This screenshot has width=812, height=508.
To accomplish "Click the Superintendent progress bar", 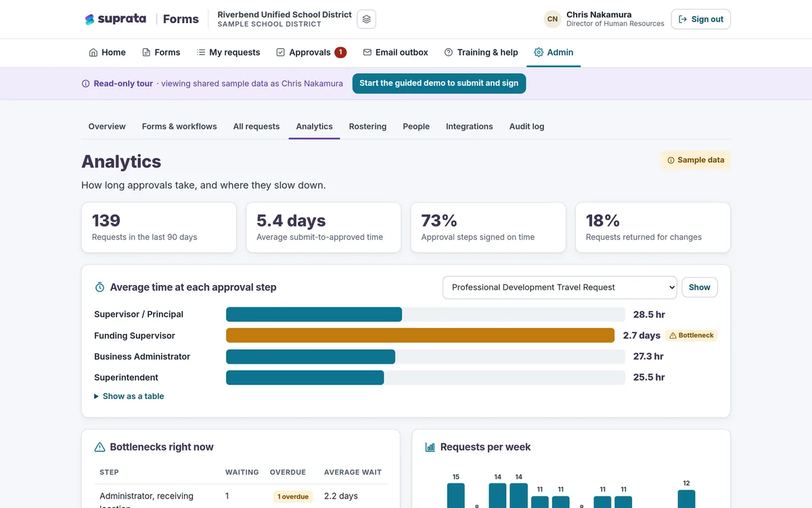I will pos(425,377).
